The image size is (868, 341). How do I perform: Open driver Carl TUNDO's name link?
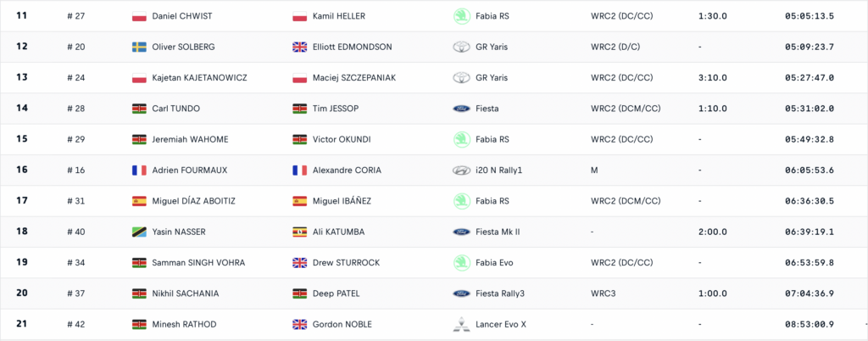coord(176,109)
